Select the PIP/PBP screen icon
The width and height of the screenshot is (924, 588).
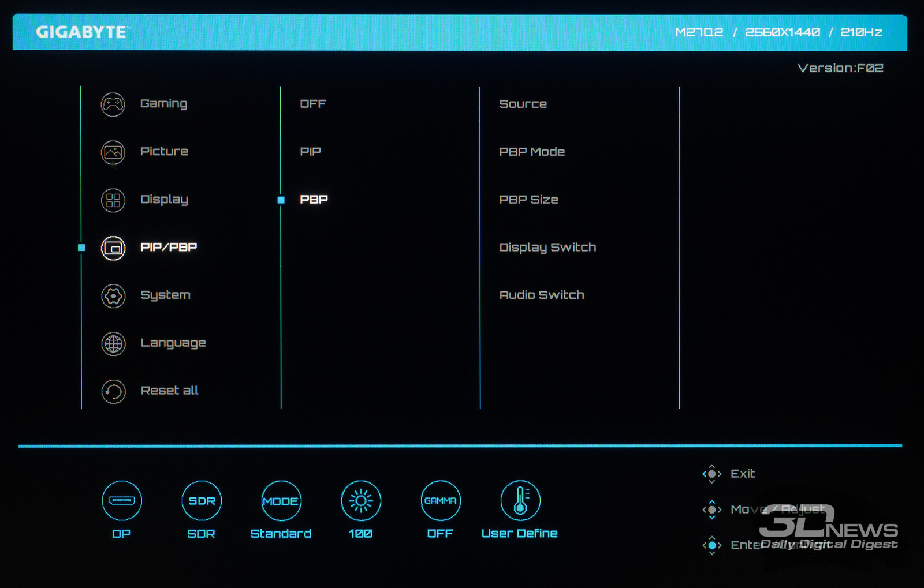coord(113,248)
